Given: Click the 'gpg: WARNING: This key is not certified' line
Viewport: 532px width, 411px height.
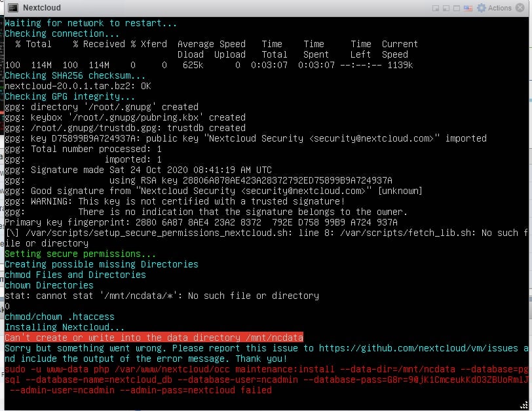Looking at the screenshot, I should click(175, 201).
